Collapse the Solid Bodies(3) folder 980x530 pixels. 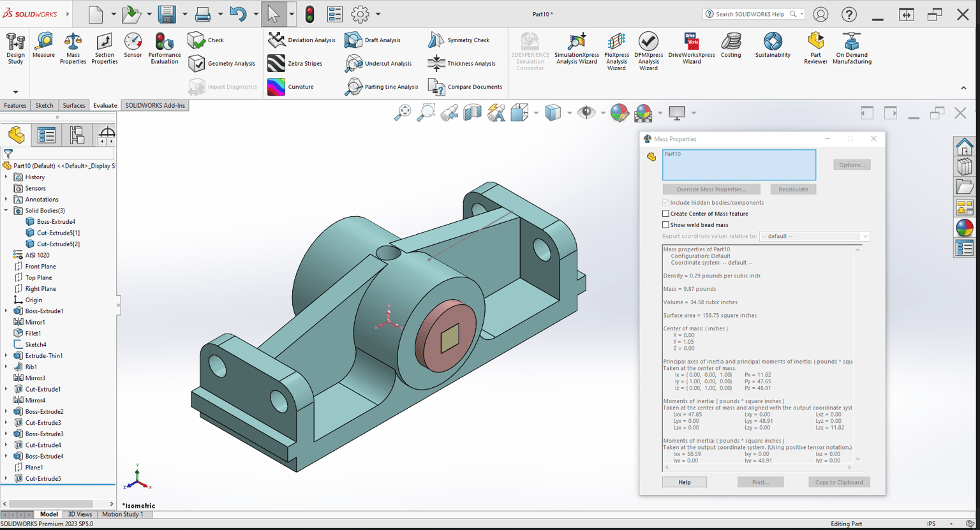6,210
